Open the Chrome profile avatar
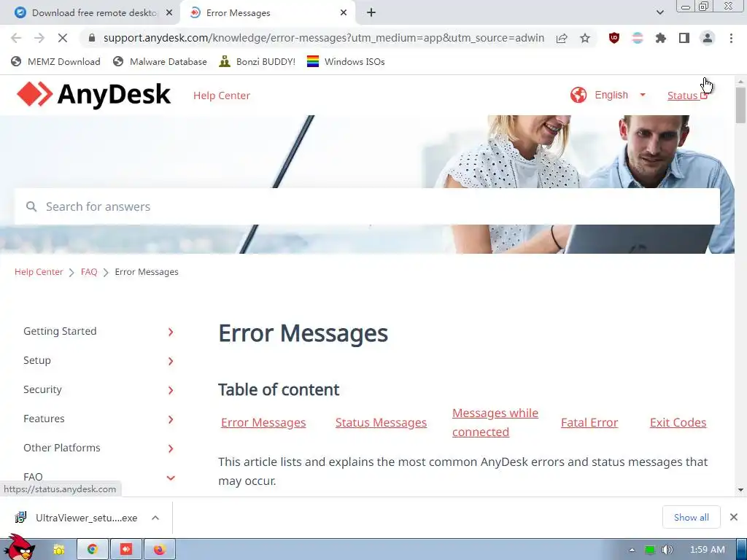Image resolution: width=747 pixels, height=560 pixels. pyautogui.click(x=708, y=38)
